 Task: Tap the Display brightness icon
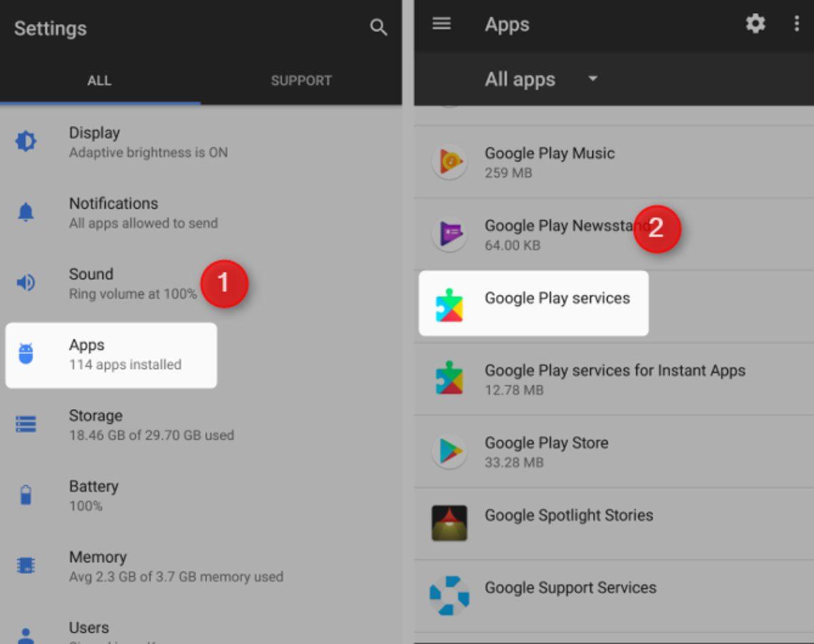[26, 142]
